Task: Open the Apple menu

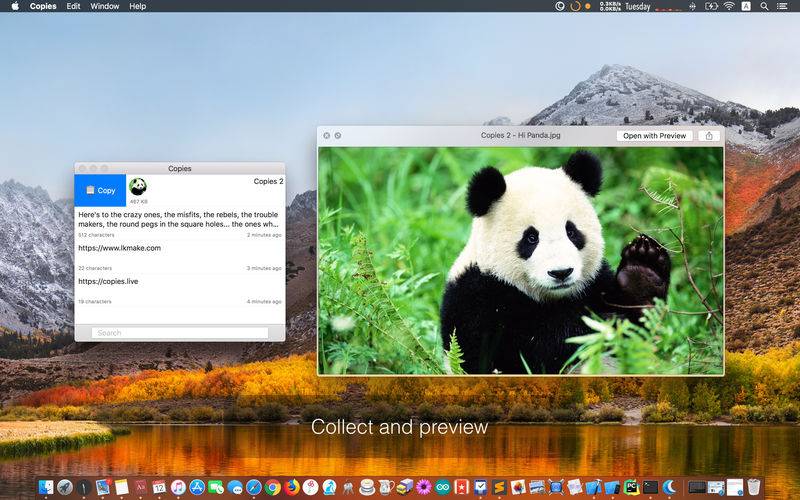Action: [x=15, y=6]
